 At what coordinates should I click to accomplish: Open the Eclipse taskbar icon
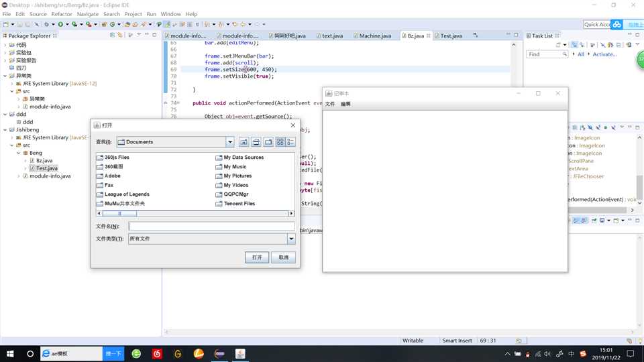tap(220, 353)
